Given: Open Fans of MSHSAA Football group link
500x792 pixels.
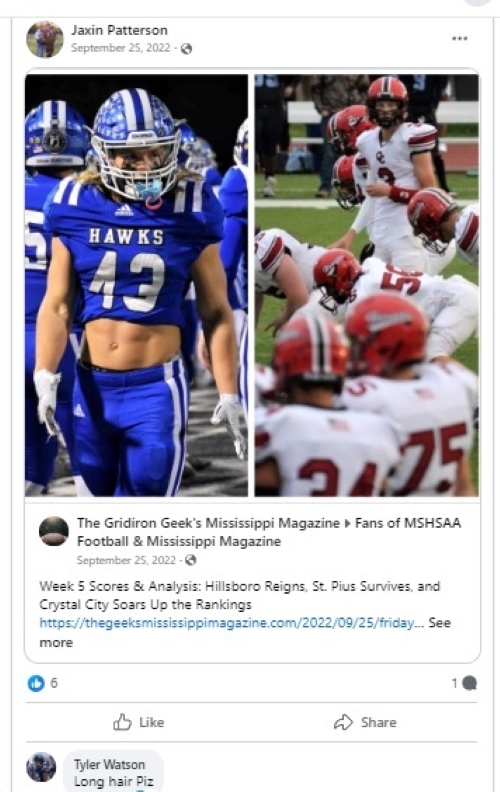Looking at the screenshot, I should pyautogui.click(x=269, y=532).
